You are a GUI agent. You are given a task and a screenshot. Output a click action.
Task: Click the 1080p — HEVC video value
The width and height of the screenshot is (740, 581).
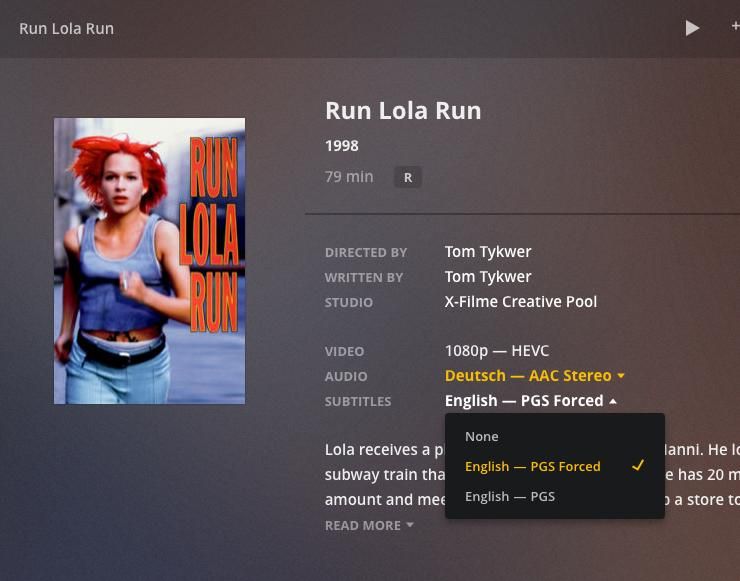(497, 351)
